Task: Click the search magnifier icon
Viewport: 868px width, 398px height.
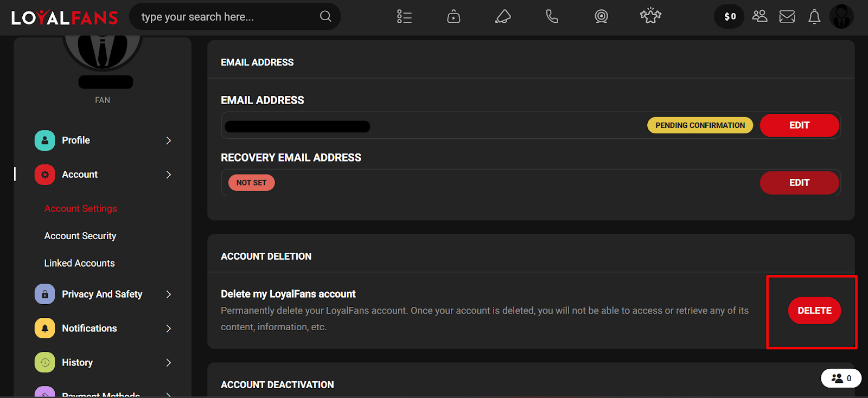Action: point(325,16)
